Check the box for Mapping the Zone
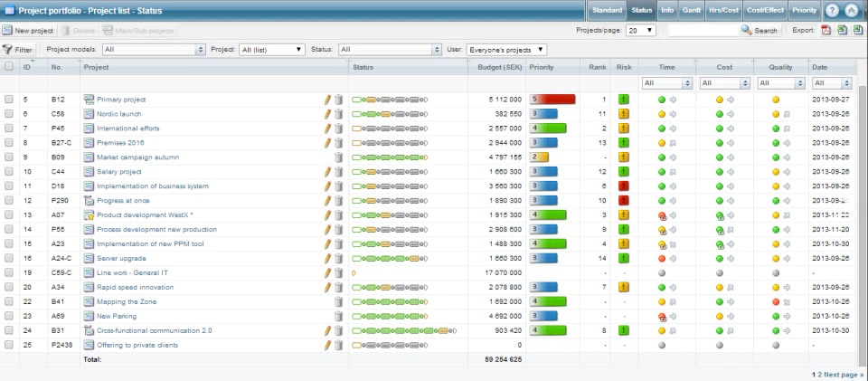 pos(9,301)
